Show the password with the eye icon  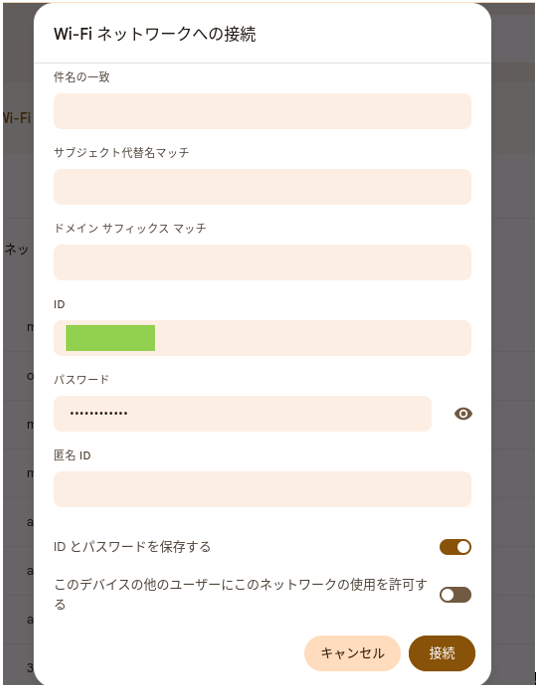coord(463,413)
